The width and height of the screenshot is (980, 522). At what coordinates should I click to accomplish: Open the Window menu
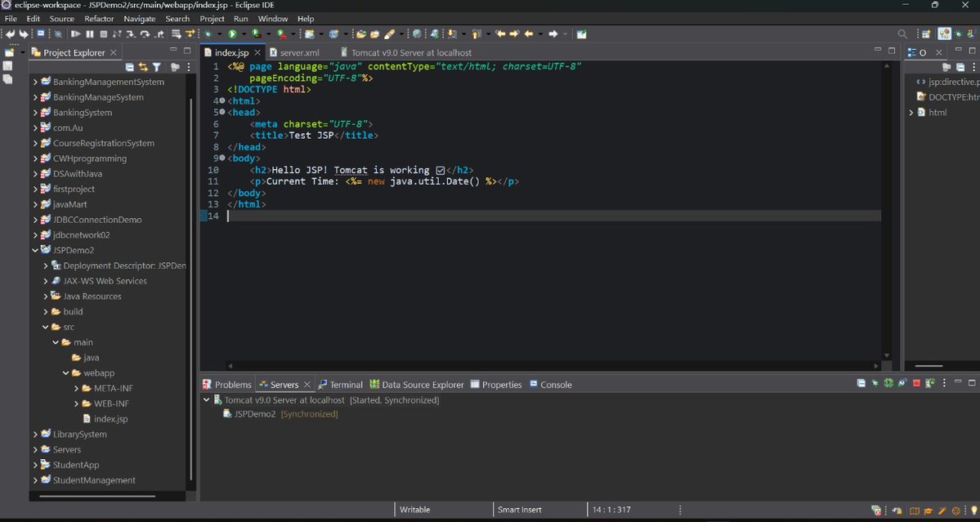[x=273, y=19]
